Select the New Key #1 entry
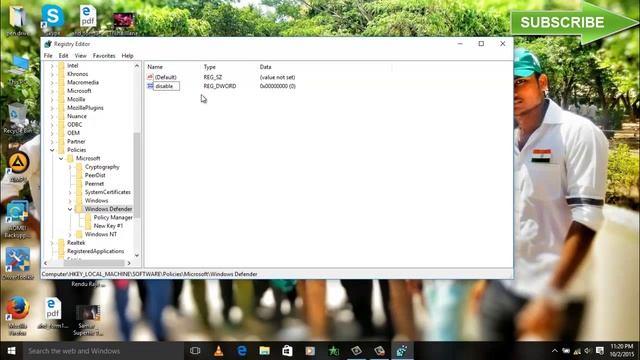This screenshot has height=360, width=640. tap(108, 226)
